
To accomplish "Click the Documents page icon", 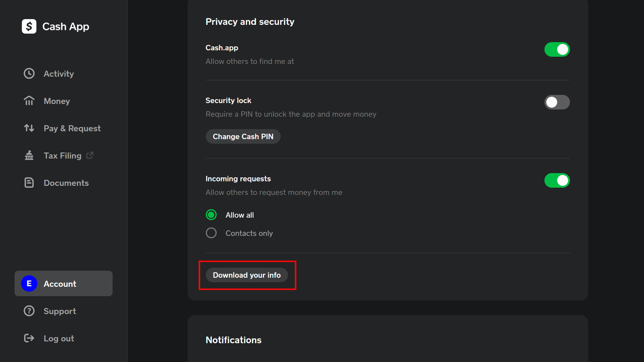I will (x=29, y=183).
